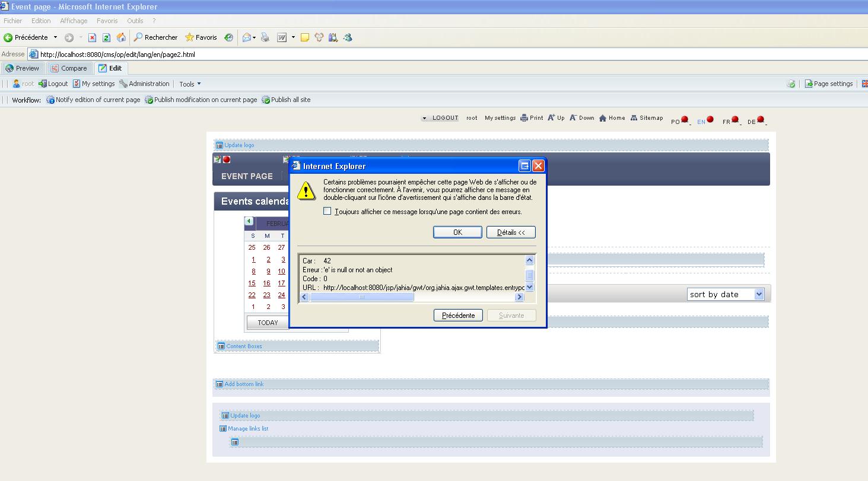Image resolution: width=868 pixels, height=481 pixels.
Task: Click the Mail envelope icon
Action: [247, 37]
